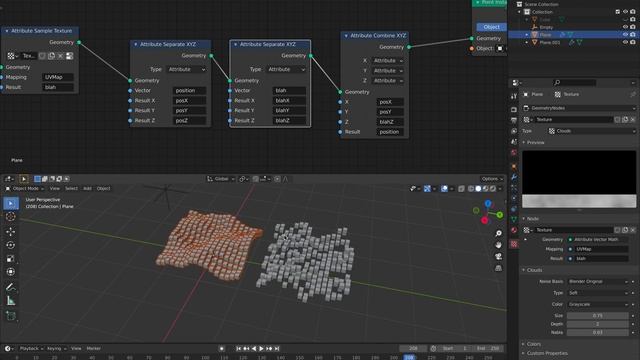The image size is (640, 360).
Task: Toggle viewport visibility of Plane object
Action: [625, 35]
